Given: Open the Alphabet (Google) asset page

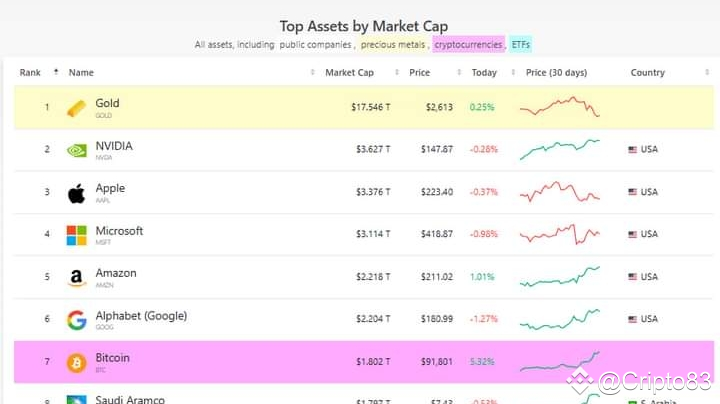Looking at the screenshot, I should [x=141, y=316].
